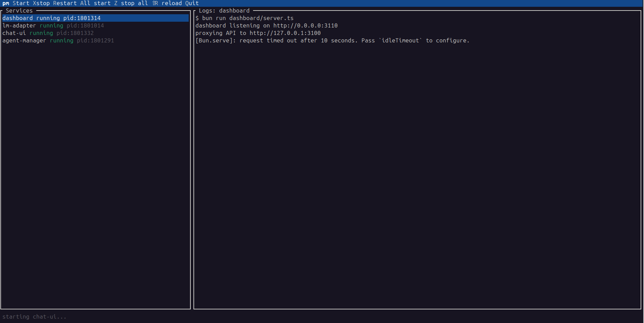Click the running status of agent-manager
The width and height of the screenshot is (644, 323).
(62, 40)
